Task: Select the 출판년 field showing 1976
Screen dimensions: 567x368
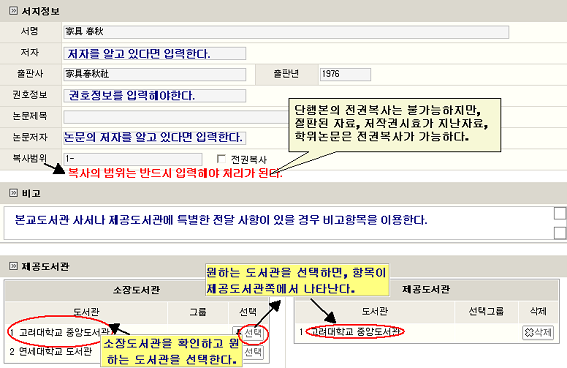Action: click(x=345, y=74)
